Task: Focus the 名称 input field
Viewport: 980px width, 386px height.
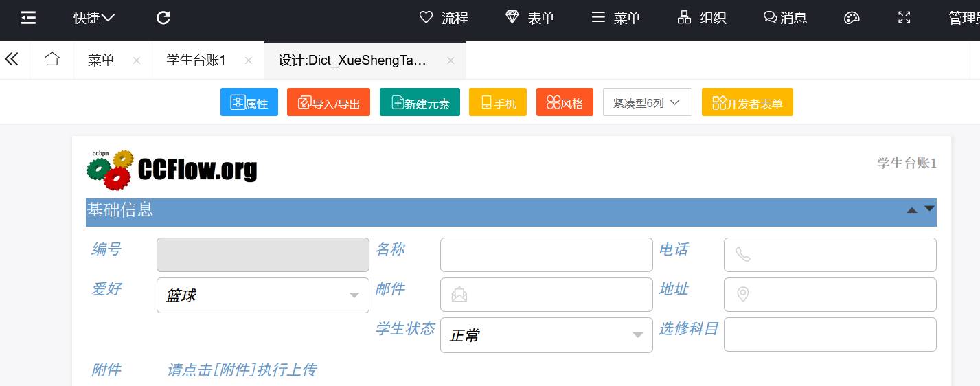Action: pyautogui.click(x=547, y=255)
